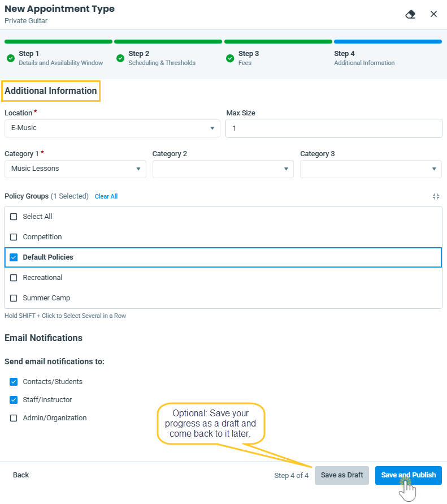447x504 pixels.
Task: Enable Admin/Organization email notifications
Action: [14, 418]
